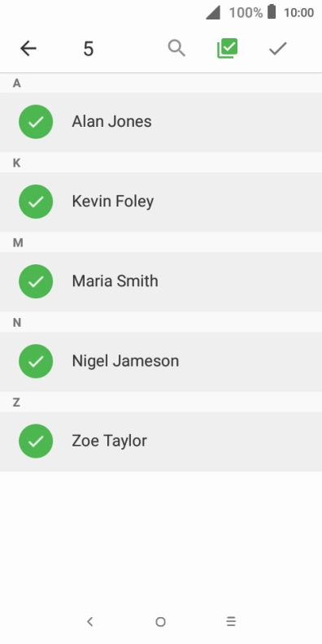The height and width of the screenshot is (644, 322).
Task: Confirm selection with the checkmark icon
Action: click(278, 49)
